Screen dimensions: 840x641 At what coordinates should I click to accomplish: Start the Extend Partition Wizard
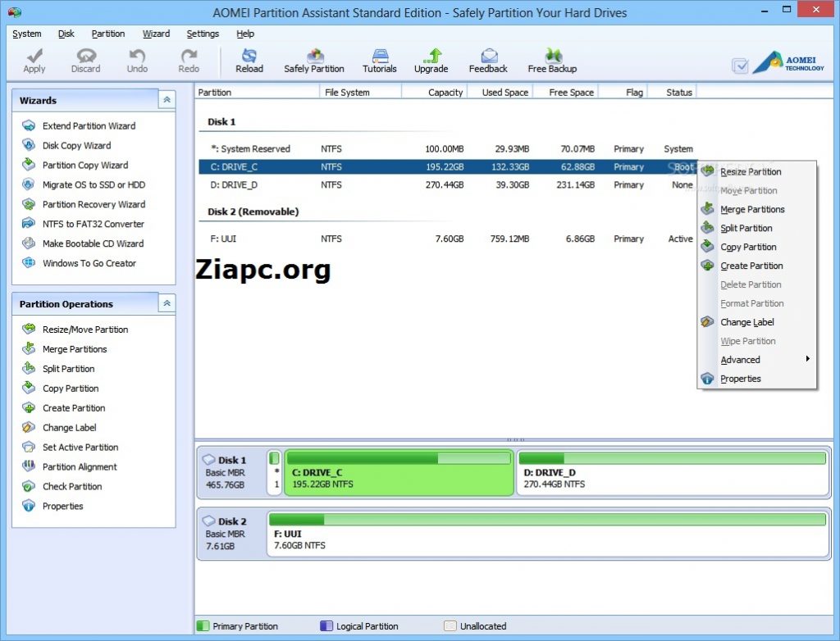coord(90,125)
